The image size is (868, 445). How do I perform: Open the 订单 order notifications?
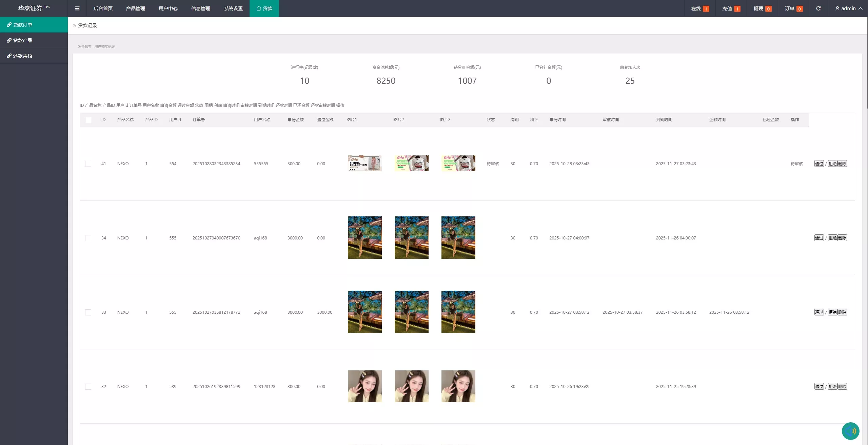pos(793,8)
